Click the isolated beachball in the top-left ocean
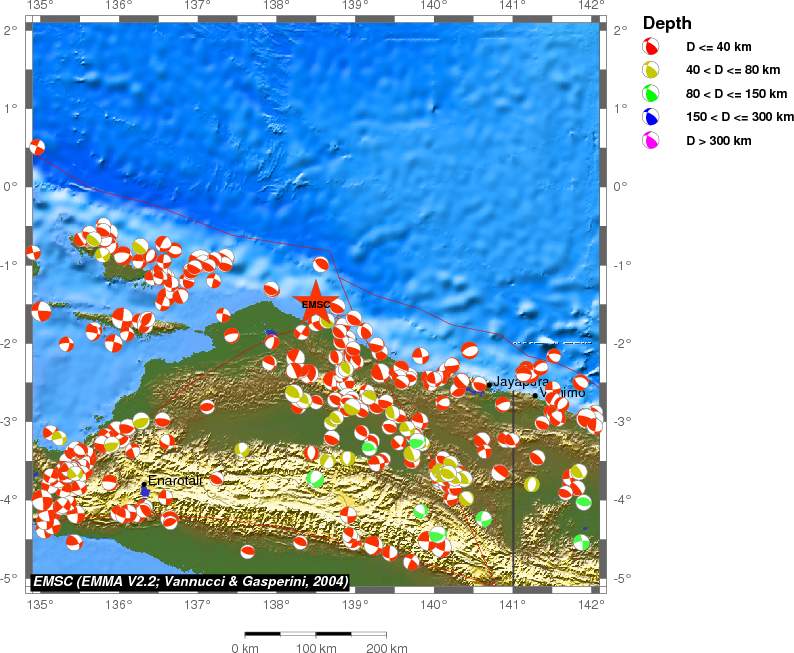The width and height of the screenshot is (794, 653). 37,148
